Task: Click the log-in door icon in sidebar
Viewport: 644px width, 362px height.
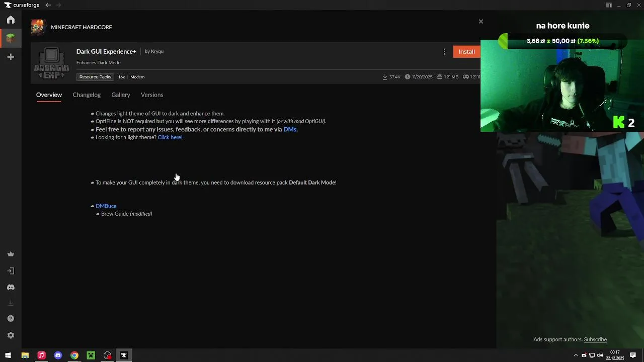Action: [11, 271]
